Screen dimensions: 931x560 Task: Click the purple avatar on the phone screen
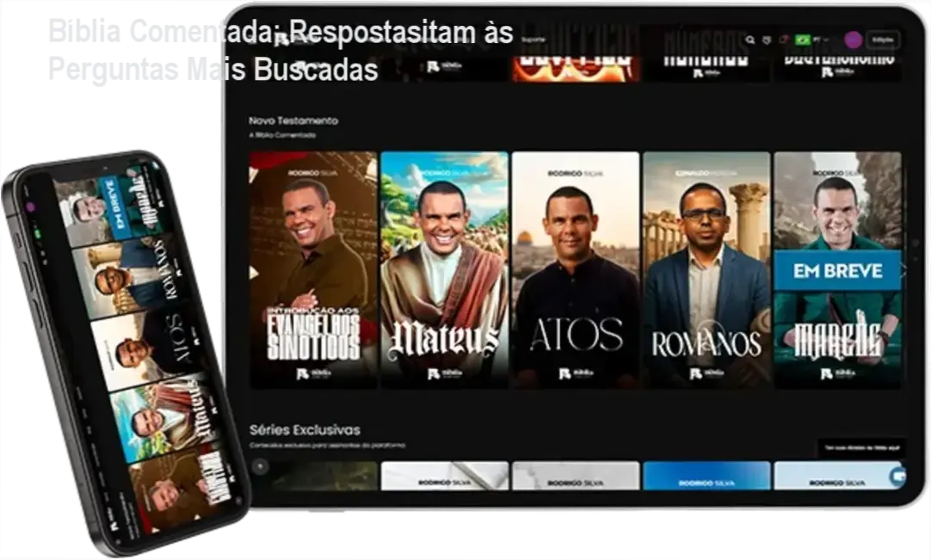tap(30, 206)
